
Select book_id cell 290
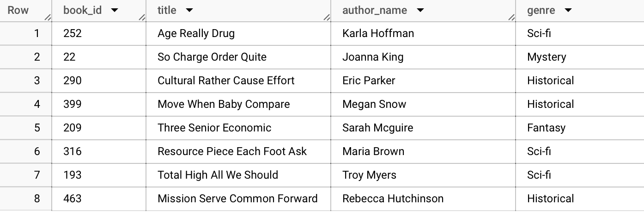pyautogui.click(x=99, y=81)
